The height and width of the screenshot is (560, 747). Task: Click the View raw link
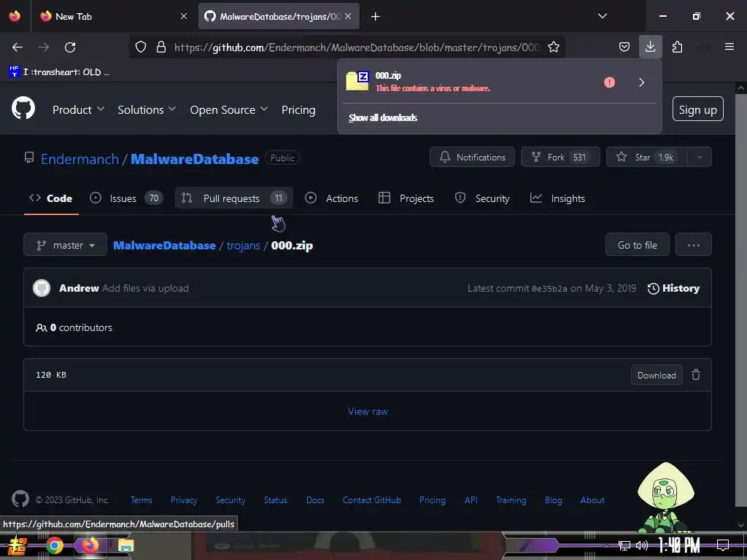[x=368, y=411]
